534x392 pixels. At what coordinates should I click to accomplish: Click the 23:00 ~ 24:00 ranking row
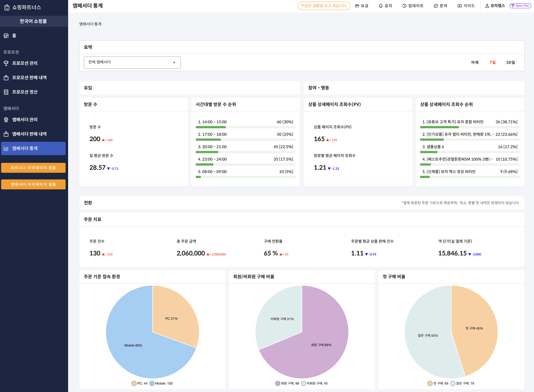[245, 161]
